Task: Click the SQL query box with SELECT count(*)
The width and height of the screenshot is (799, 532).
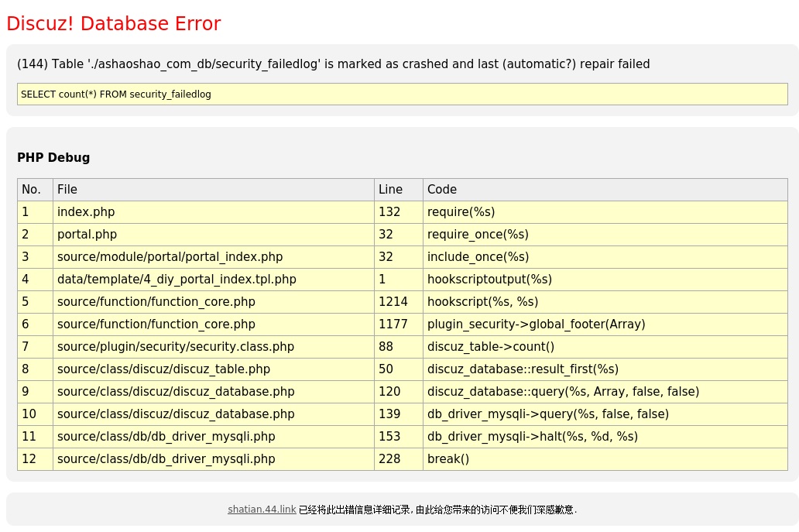Action: click(402, 94)
